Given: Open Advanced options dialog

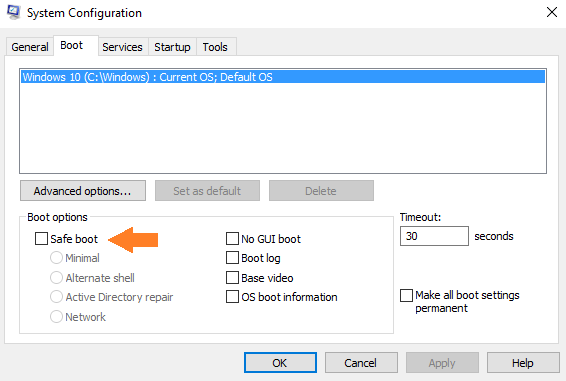Looking at the screenshot, I should coord(83,191).
